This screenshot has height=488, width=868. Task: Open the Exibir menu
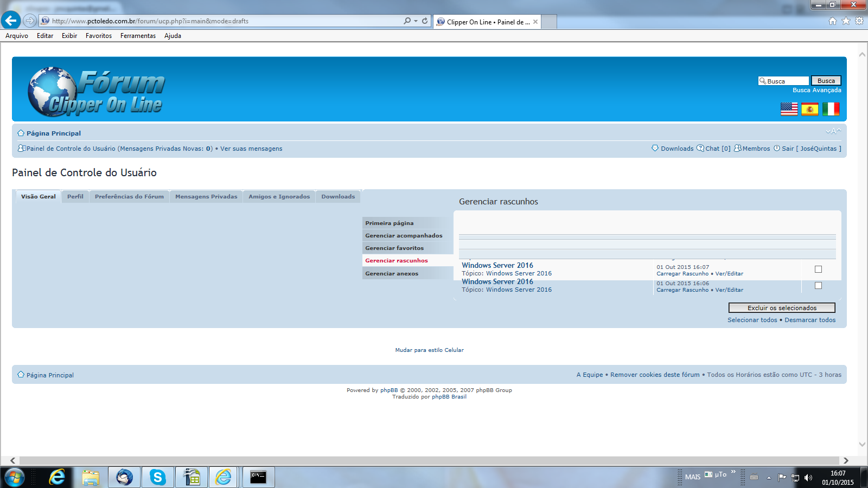point(69,36)
